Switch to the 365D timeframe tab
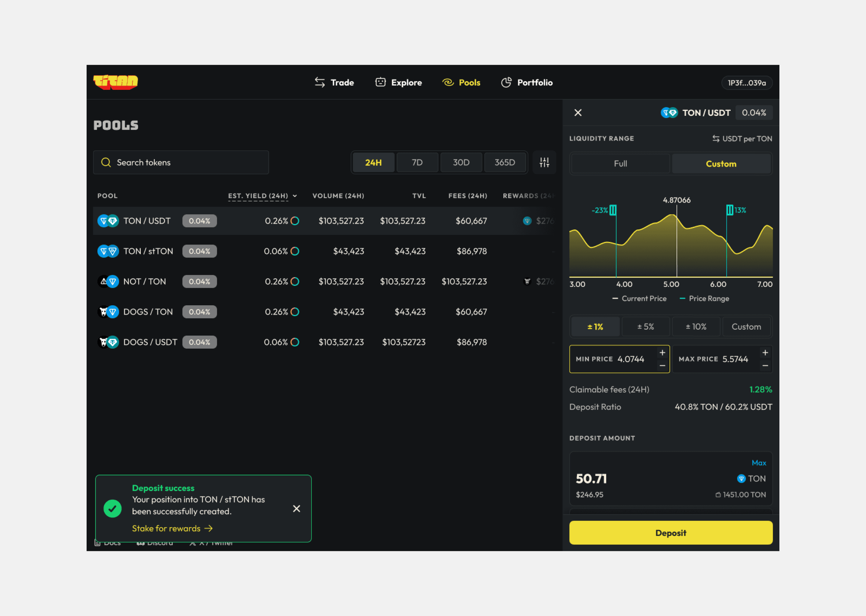Image resolution: width=866 pixels, height=616 pixels. (505, 162)
